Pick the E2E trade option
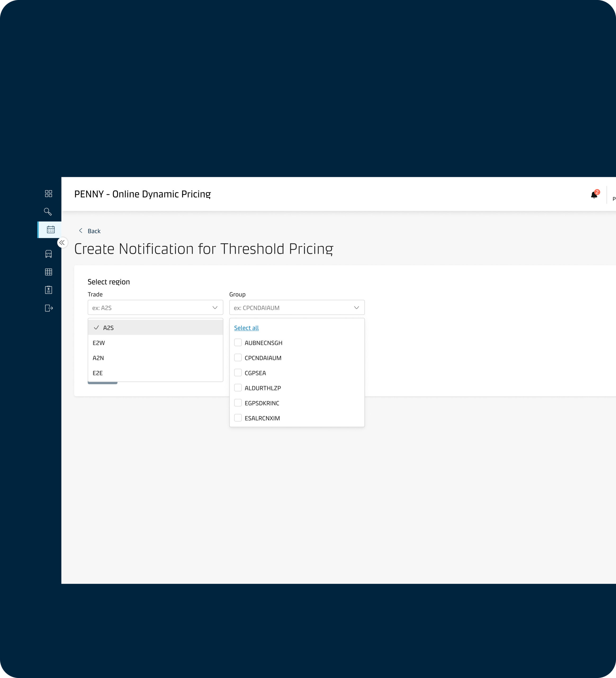Screen dimensions: 616x678 (x=98, y=373)
